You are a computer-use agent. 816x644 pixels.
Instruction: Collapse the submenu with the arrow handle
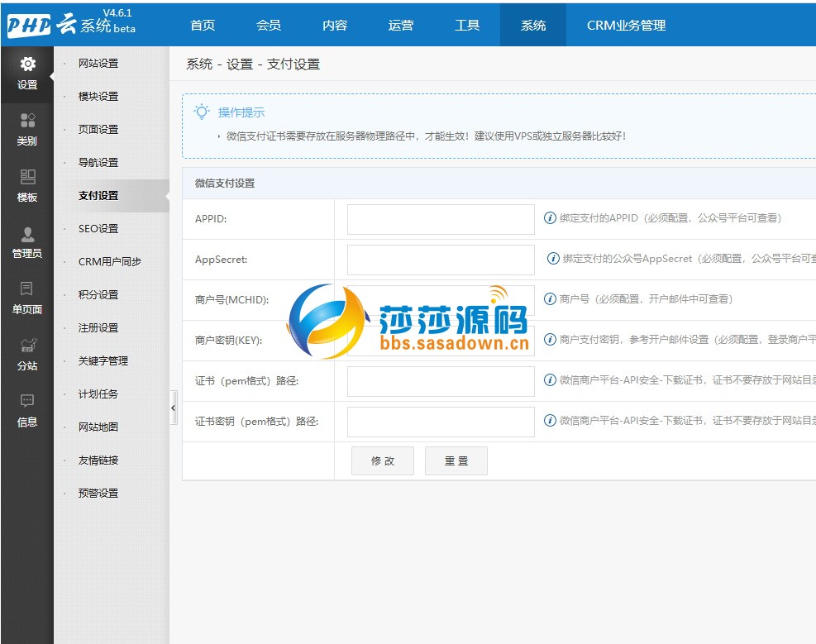[174, 408]
